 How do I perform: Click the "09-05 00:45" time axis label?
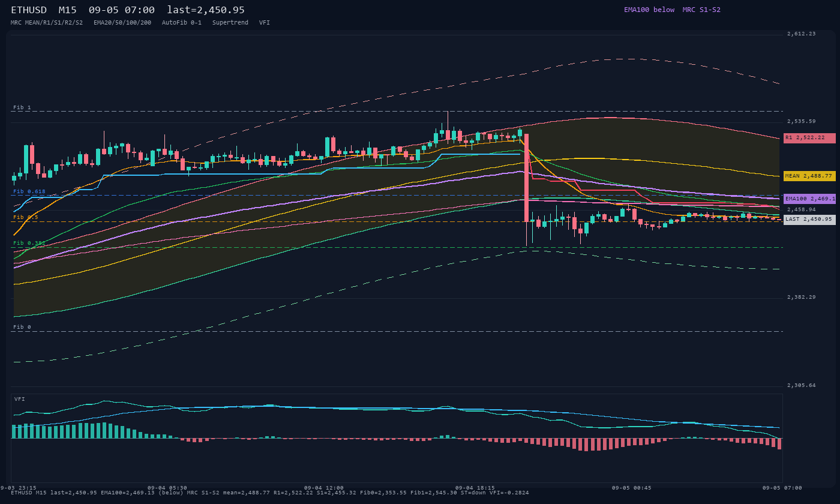point(632,488)
